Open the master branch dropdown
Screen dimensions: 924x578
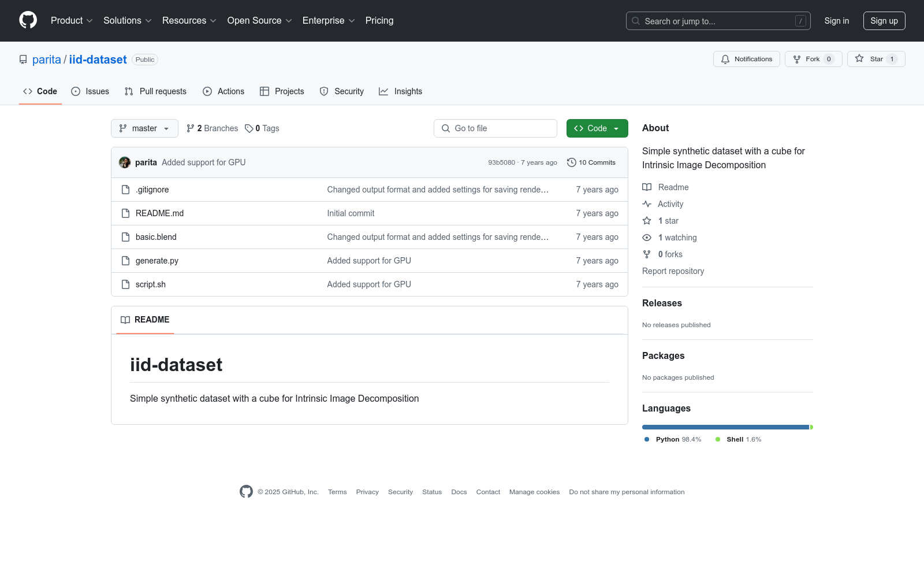click(144, 128)
